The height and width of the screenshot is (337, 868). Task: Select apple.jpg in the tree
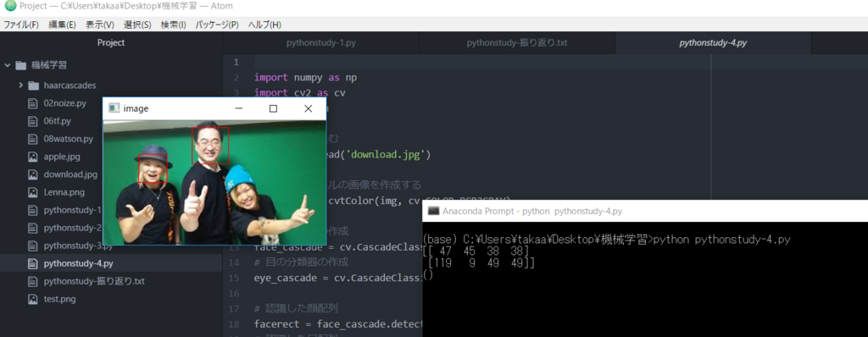(x=61, y=157)
